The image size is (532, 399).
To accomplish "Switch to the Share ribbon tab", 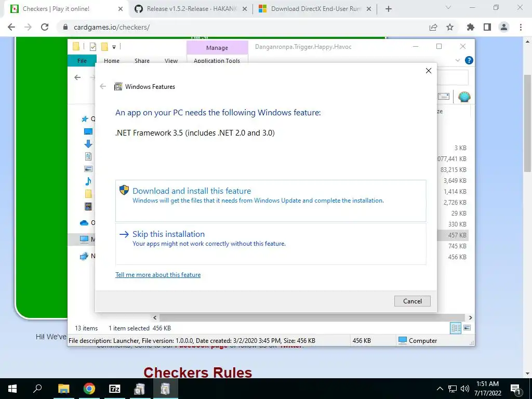I will coord(142,61).
